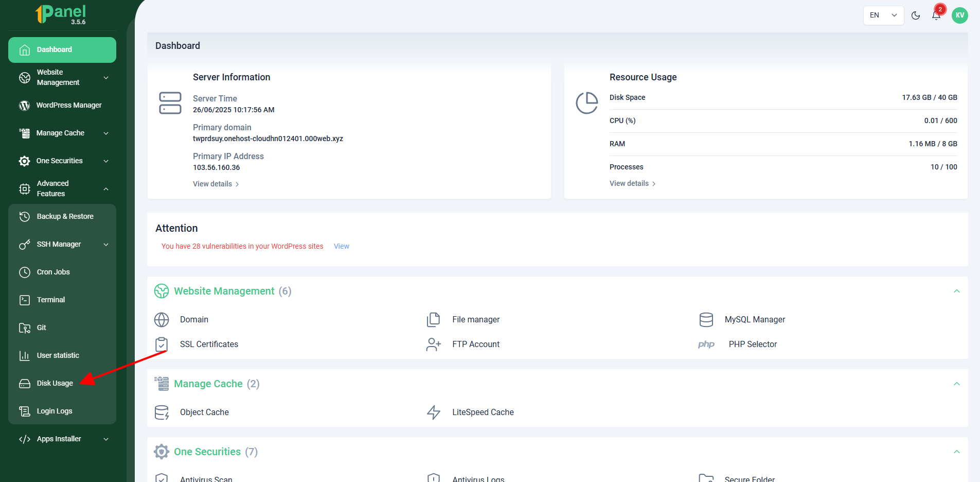
Task: Click the 1Panel logo
Action: 61,14
